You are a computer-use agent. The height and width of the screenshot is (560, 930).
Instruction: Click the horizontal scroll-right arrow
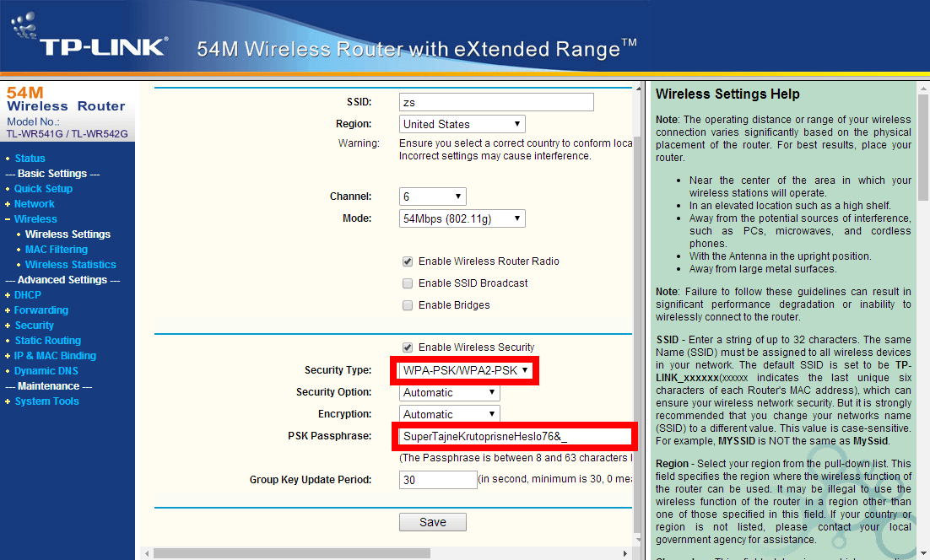click(625, 553)
